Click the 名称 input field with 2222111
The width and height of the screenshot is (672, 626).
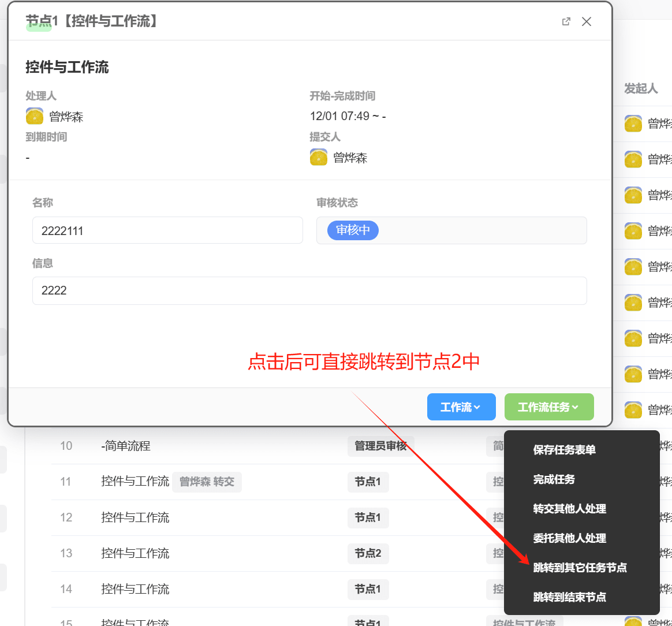coord(167,230)
